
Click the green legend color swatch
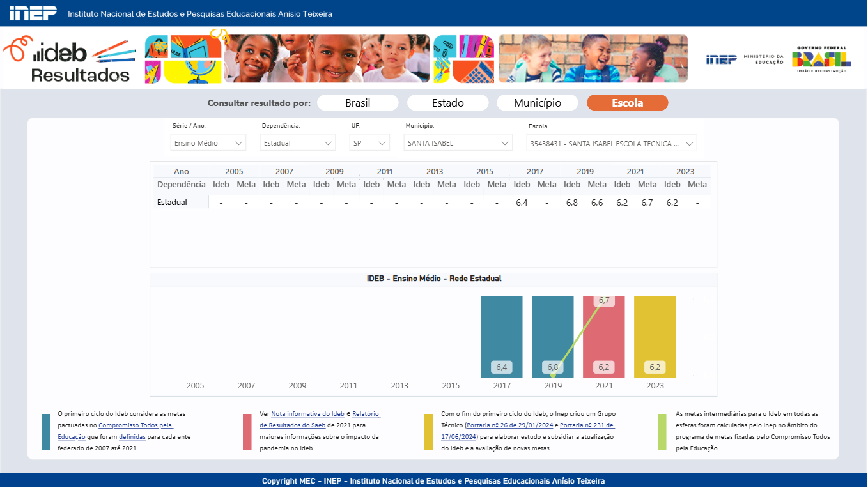pyautogui.click(x=662, y=431)
